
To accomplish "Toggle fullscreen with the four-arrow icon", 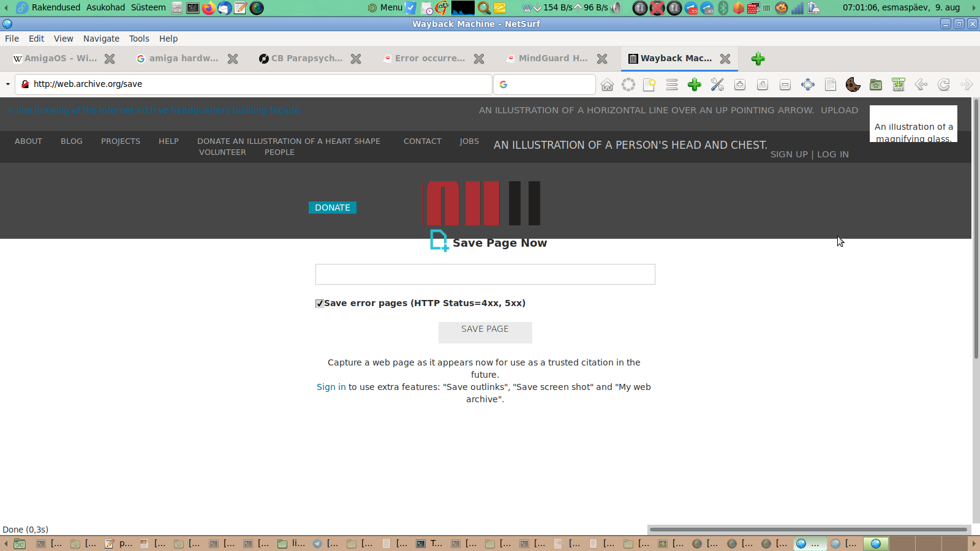I will coord(808,84).
